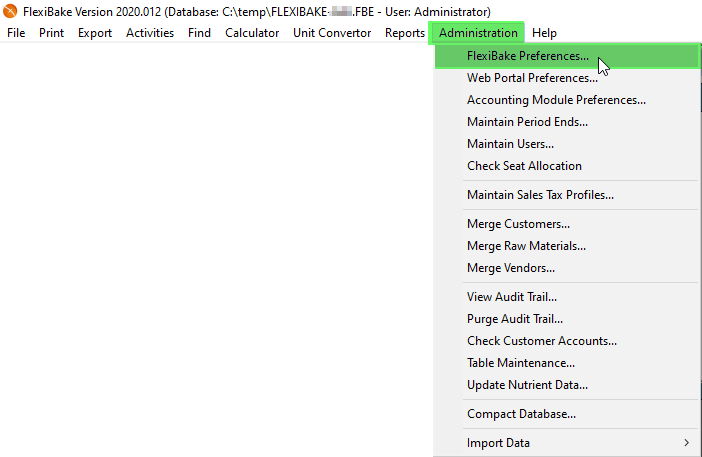The height and width of the screenshot is (457, 702).
Task: Select Check Seat Allocation
Action: 567,166
